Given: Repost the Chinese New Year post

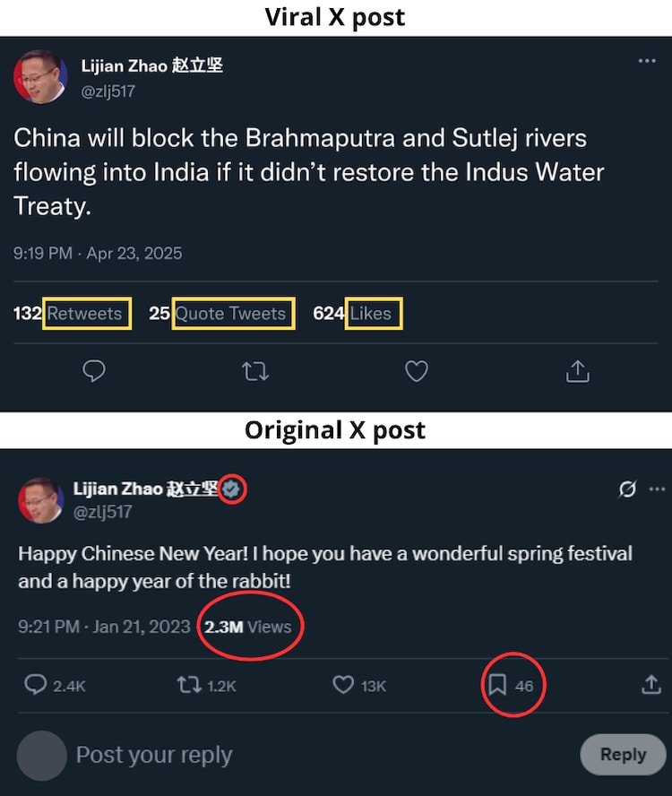Looking at the screenshot, I should coord(189,686).
